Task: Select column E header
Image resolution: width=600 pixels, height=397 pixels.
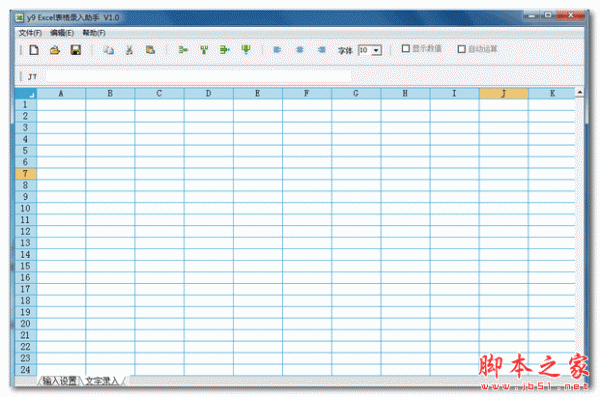Action: coord(258,93)
